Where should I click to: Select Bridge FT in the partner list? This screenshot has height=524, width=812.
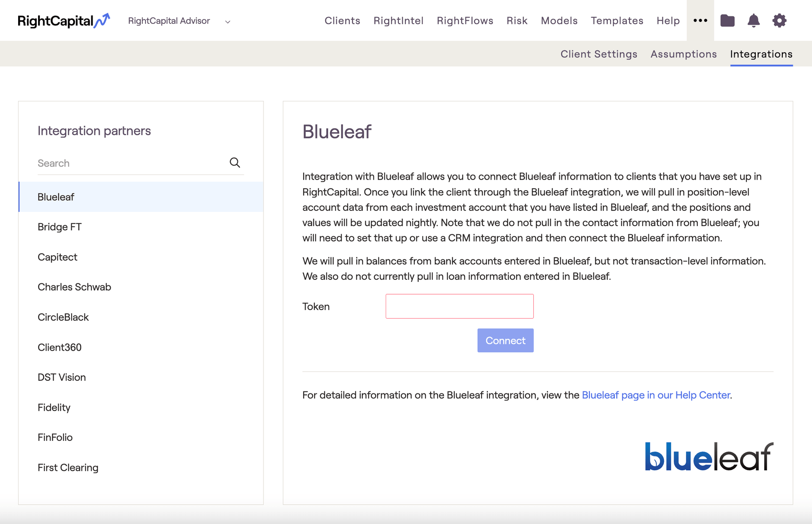point(141,227)
